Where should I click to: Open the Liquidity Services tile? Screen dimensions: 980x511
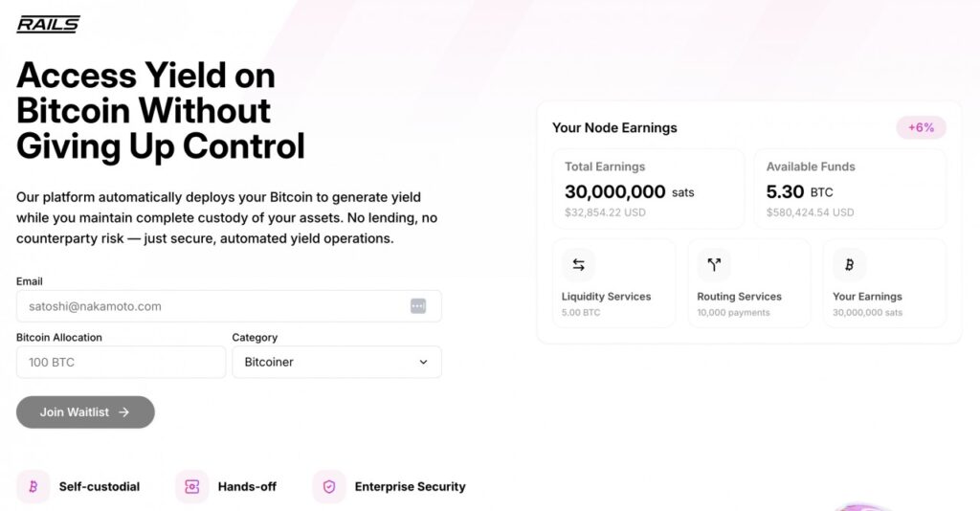[x=613, y=283]
